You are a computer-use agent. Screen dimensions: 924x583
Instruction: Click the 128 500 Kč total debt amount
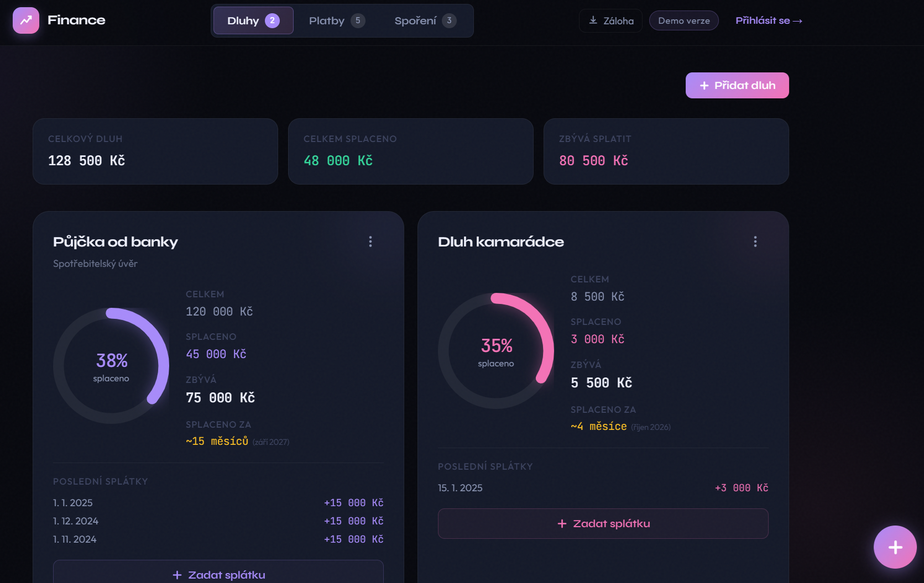click(87, 161)
